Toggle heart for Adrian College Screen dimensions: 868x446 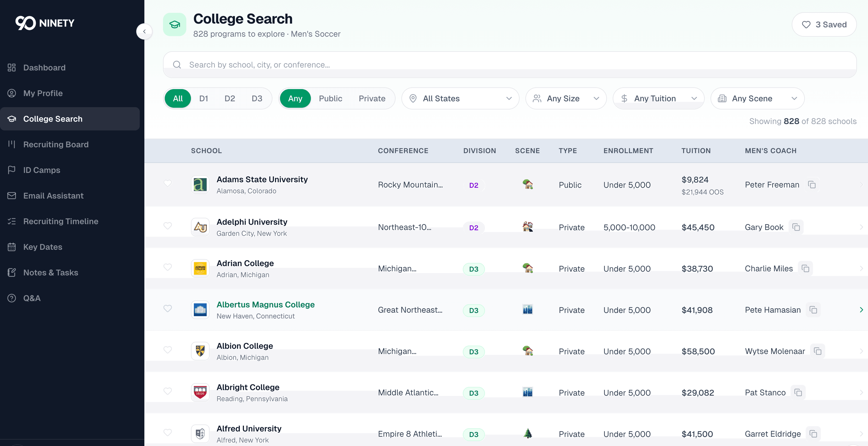click(167, 267)
